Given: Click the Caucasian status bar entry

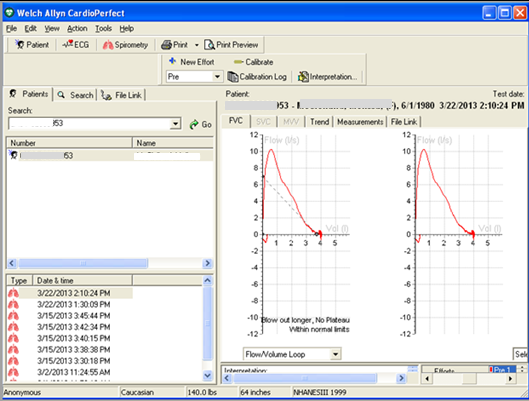Looking at the screenshot, I should (x=137, y=392).
